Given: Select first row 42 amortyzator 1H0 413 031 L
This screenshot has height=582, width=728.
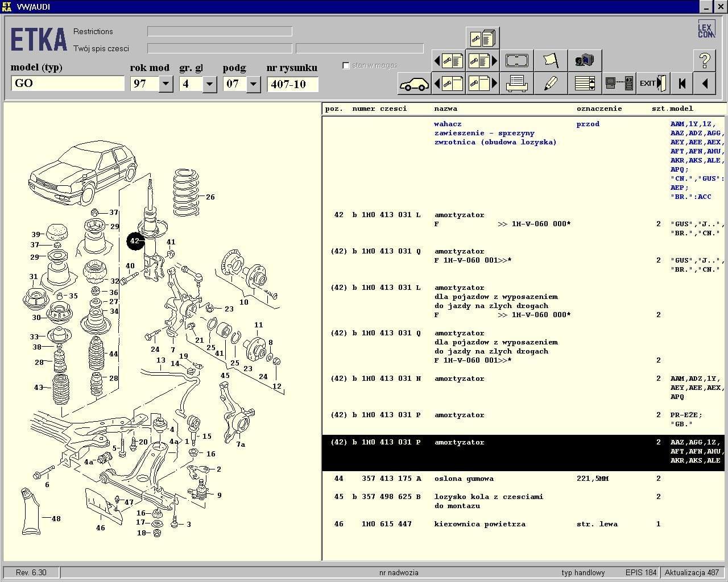Looking at the screenshot, I should tap(524, 224).
